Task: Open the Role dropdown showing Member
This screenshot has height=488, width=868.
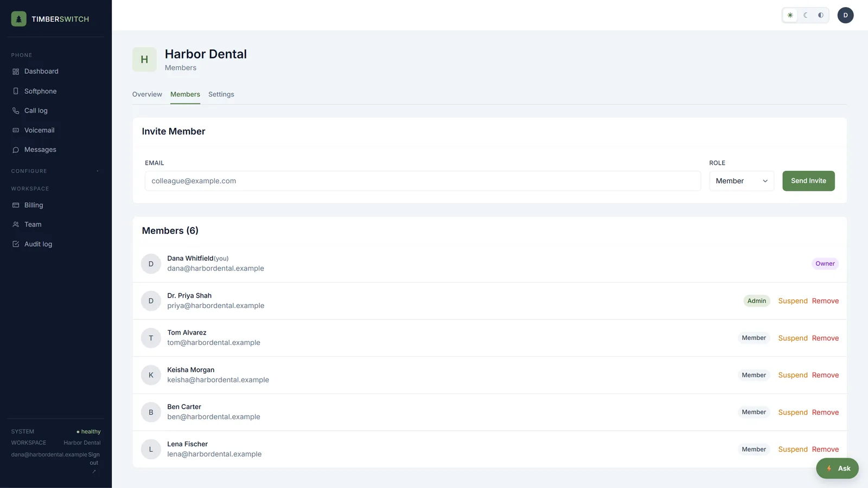Action: pos(742,181)
